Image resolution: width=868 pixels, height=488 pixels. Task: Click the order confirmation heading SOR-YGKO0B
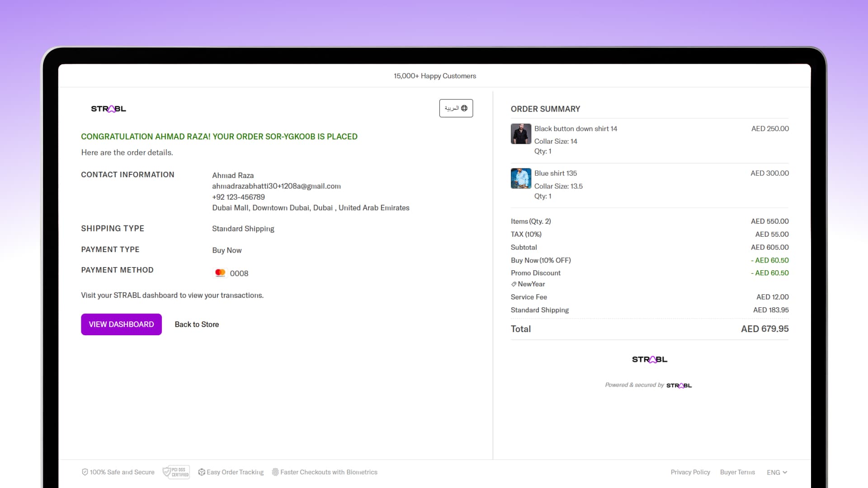pyautogui.click(x=219, y=136)
